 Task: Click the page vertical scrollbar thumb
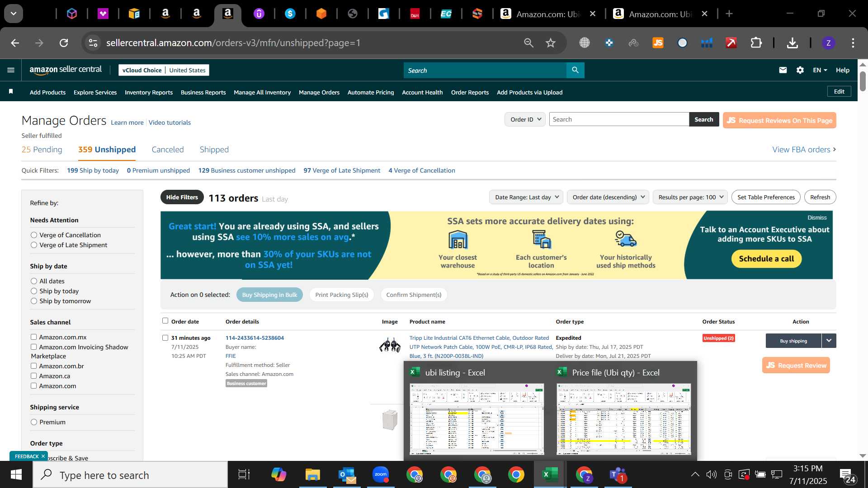(863, 81)
